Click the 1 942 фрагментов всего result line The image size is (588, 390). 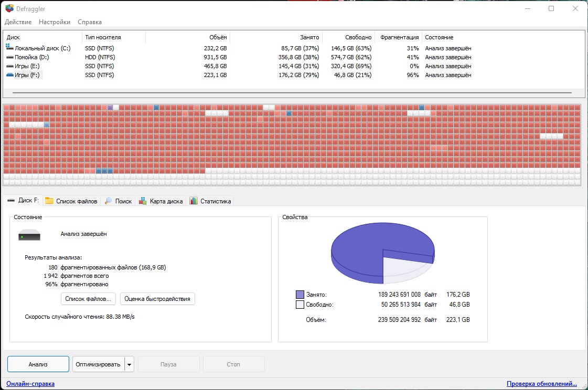tap(76, 276)
